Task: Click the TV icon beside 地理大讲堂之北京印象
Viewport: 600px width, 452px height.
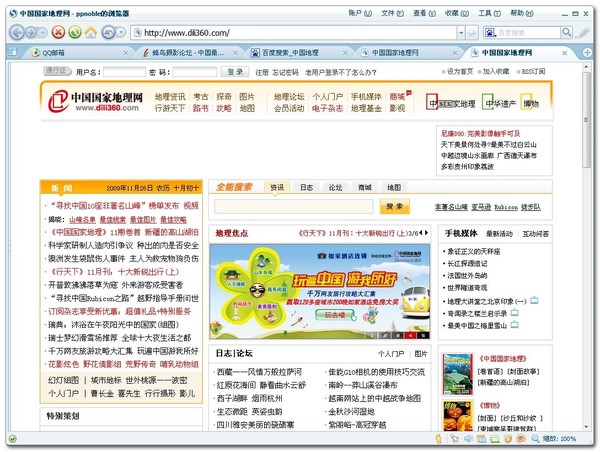Action: coord(534,300)
